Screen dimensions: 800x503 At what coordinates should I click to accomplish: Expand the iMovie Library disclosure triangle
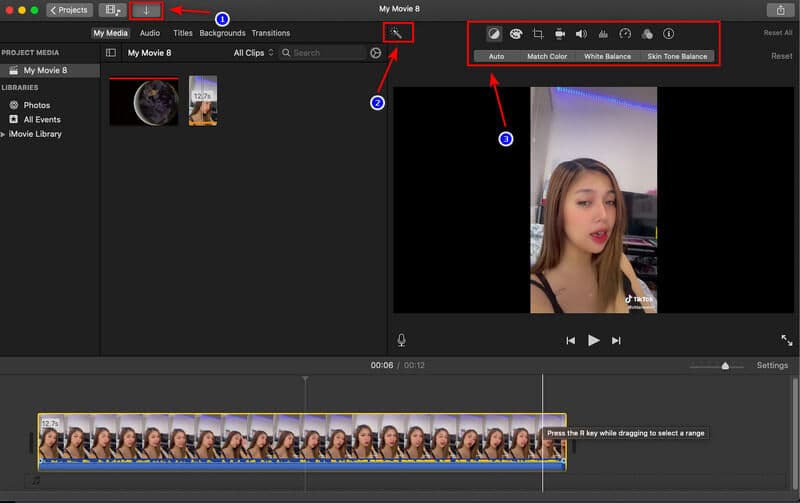tap(3, 134)
